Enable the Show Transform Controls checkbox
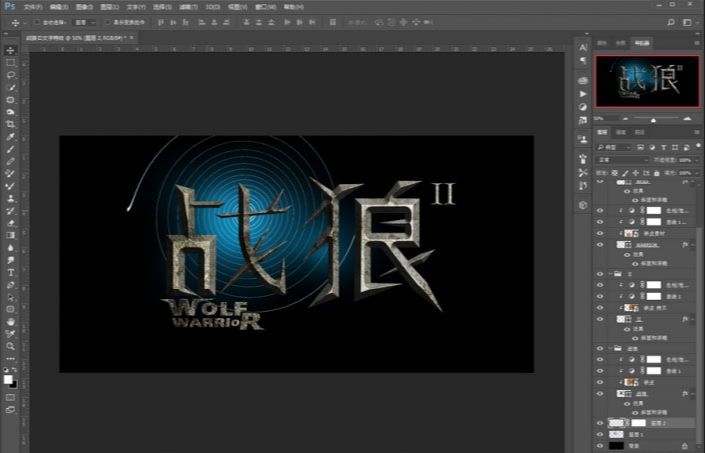The image size is (705, 453). click(x=107, y=22)
